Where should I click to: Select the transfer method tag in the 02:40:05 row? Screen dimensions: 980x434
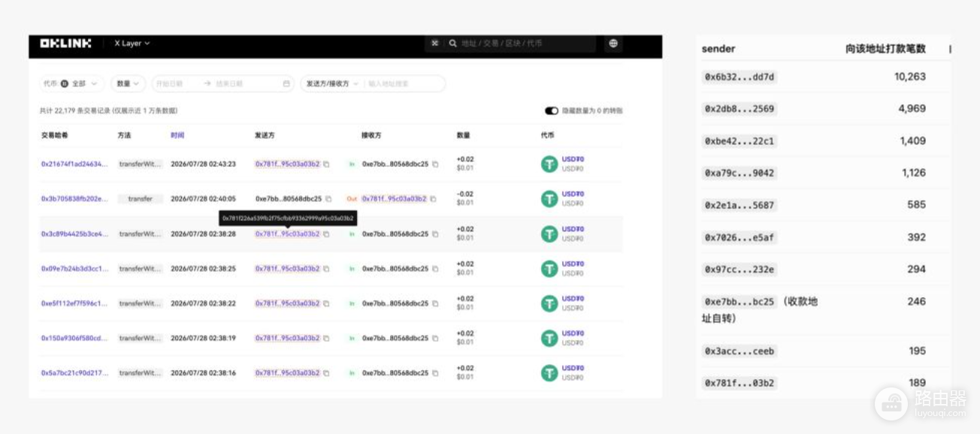coord(141,199)
